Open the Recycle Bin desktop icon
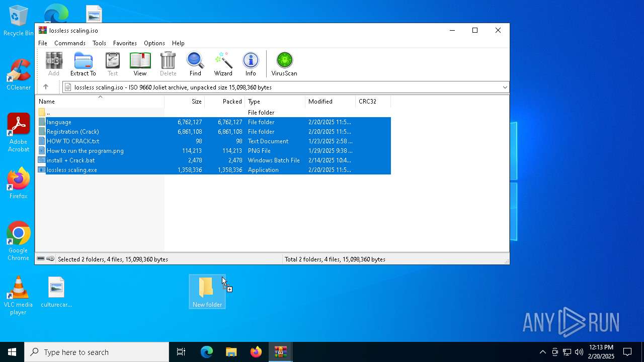This screenshot has width=644, height=362. 19,21
